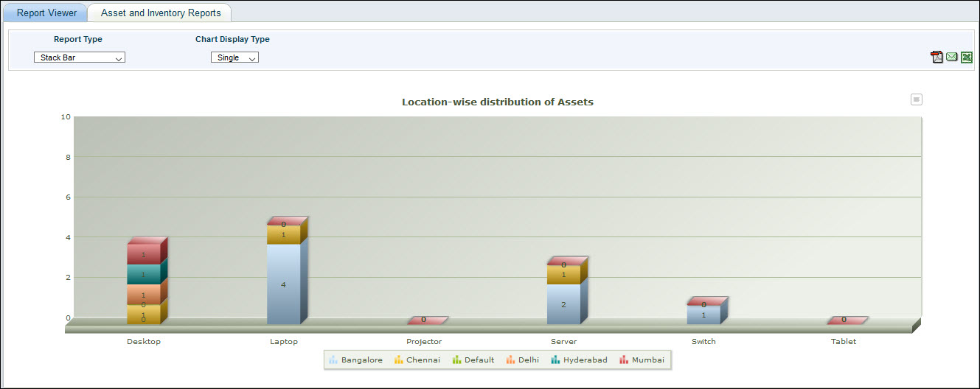The height and width of the screenshot is (389, 980).
Task: Click the chart title Location-wise distribution of Assets
Action: 497,102
